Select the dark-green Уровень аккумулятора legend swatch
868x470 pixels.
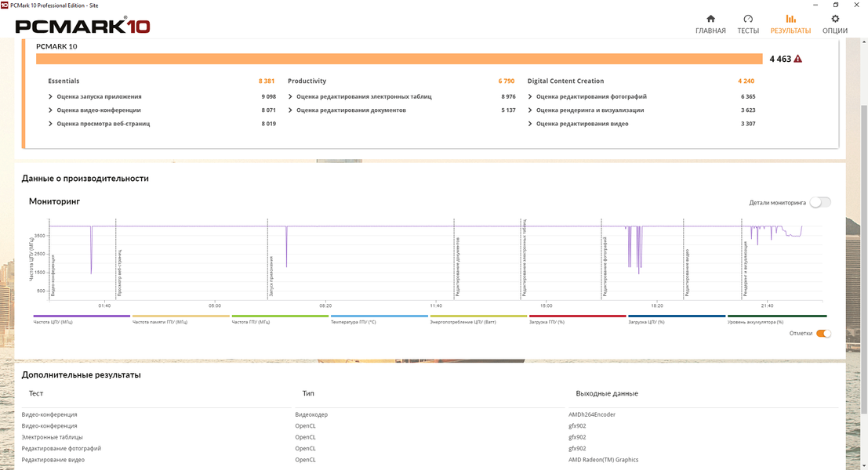click(x=777, y=316)
